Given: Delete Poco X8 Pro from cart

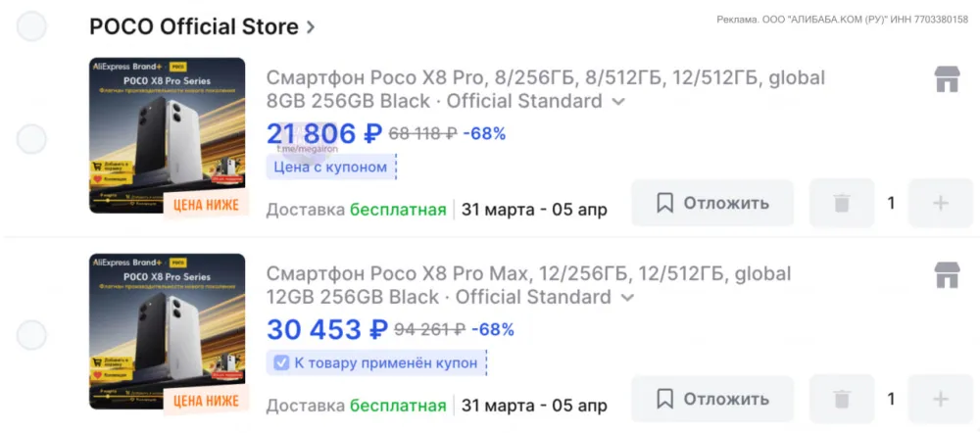Looking at the screenshot, I should pos(841,204).
